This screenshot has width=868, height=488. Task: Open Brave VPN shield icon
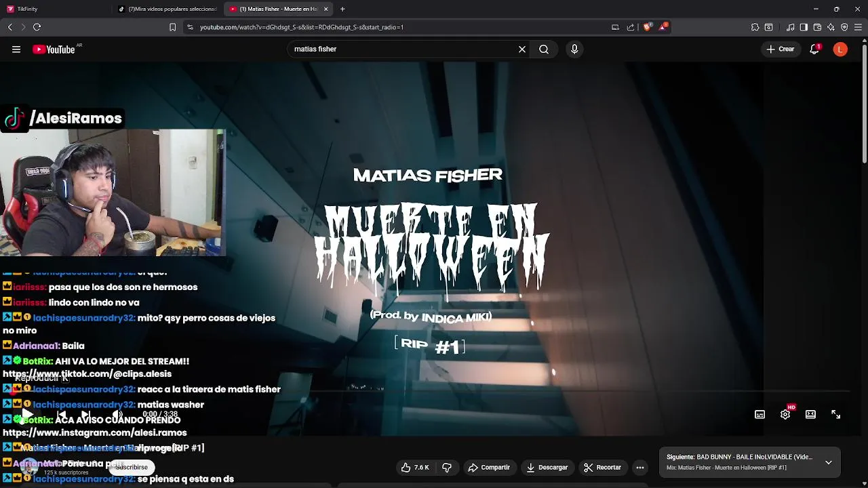pos(844,27)
